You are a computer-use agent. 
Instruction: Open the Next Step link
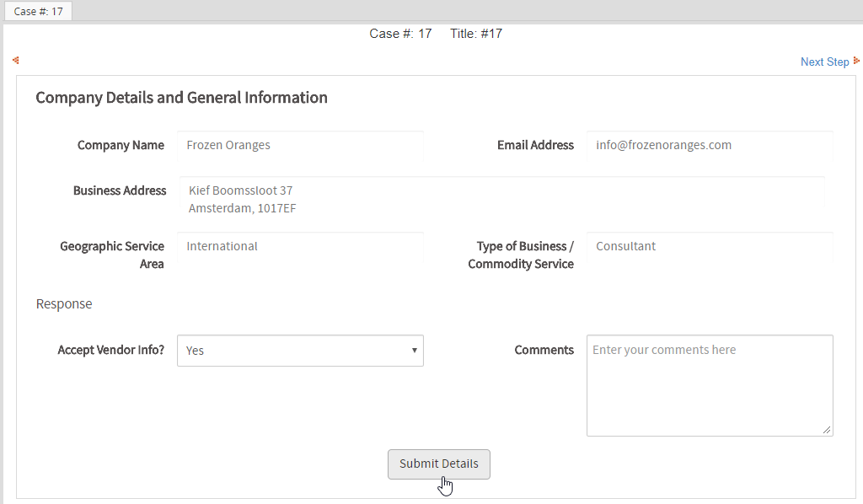(824, 62)
